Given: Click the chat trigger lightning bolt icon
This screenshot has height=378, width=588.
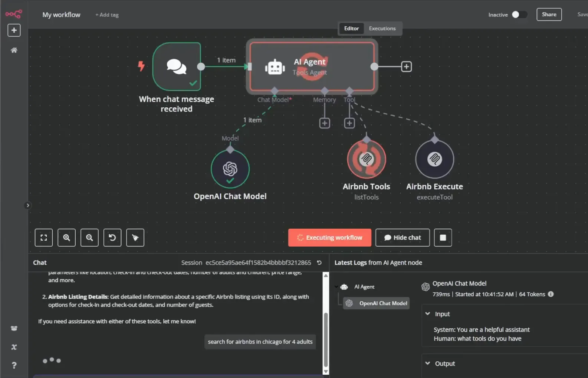Looking at the screenshot, I should tap(141, 66).
